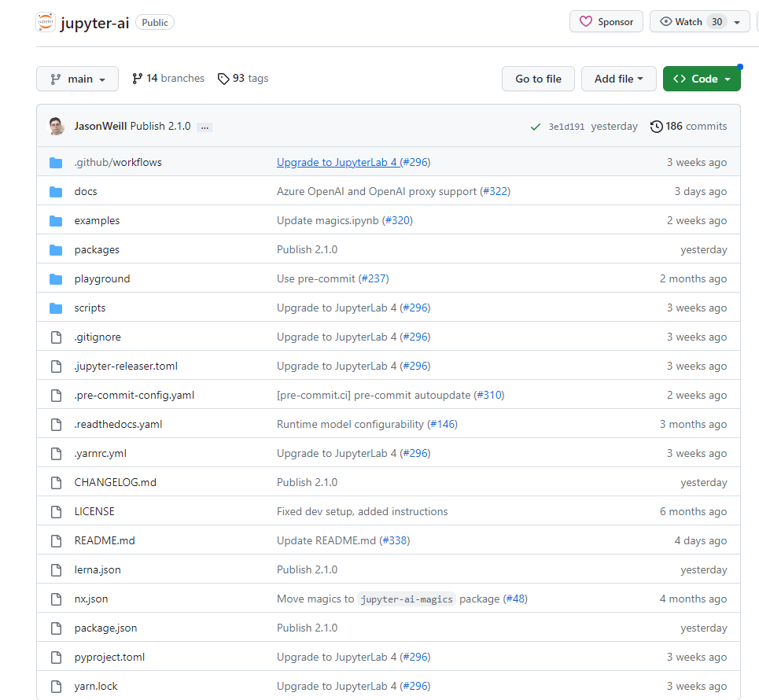Open the .readthedocs.yaml file

point(118,425)
